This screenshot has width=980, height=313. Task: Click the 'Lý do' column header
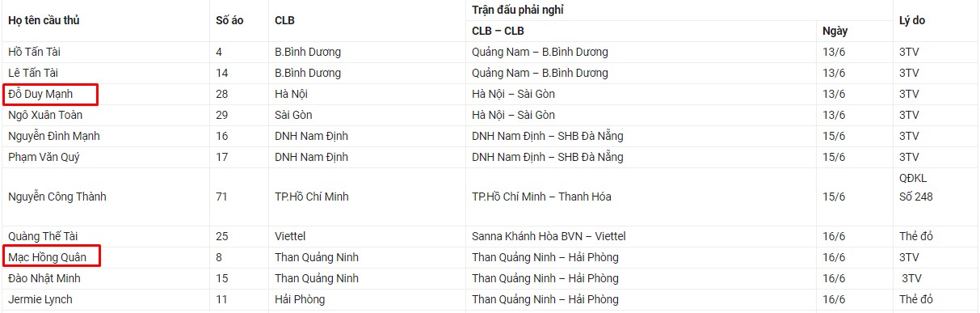tap(912, 20)
